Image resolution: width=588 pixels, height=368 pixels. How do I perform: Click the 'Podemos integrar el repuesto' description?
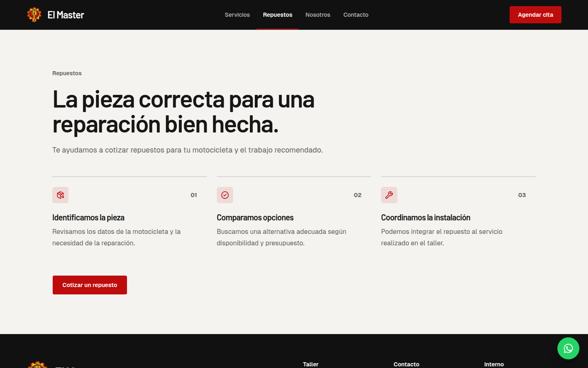442,237
